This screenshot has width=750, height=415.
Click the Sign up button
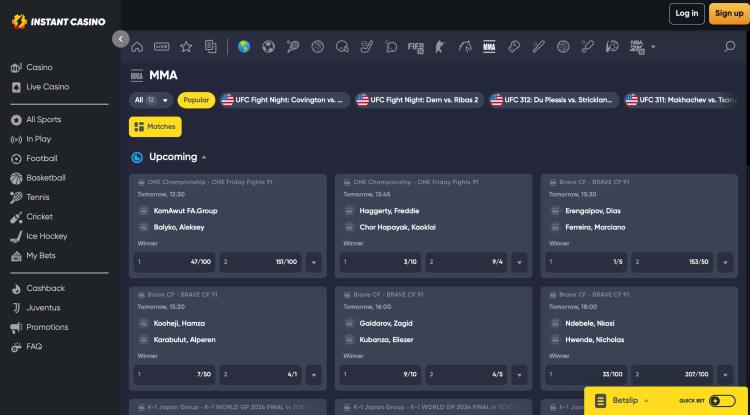pyautogui.click(x=727, y=14)
